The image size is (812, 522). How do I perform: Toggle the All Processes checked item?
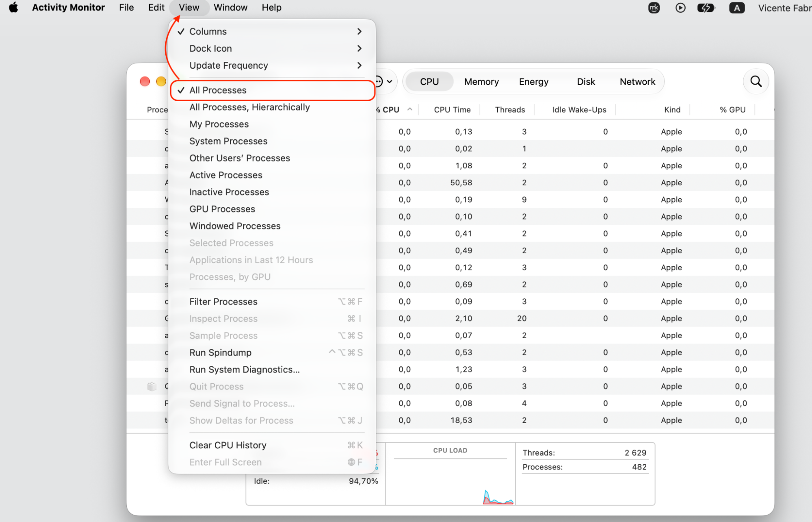(x=272, y=90)
